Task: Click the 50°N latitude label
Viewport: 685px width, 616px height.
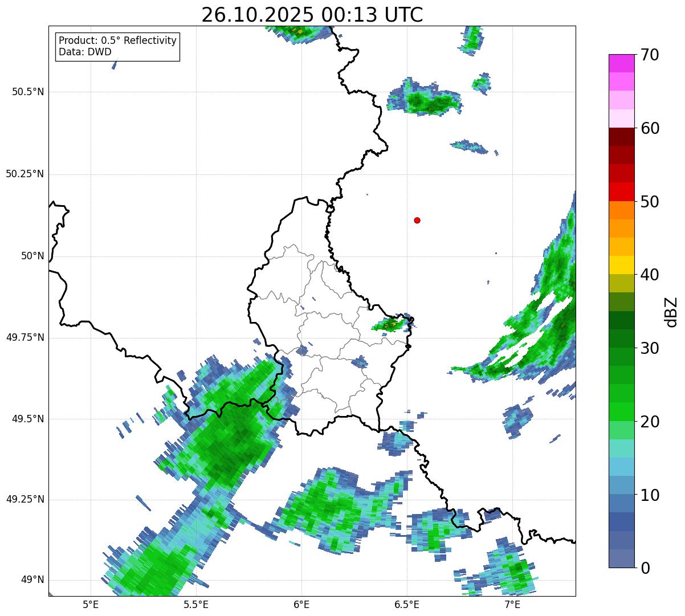Action: 32,256
